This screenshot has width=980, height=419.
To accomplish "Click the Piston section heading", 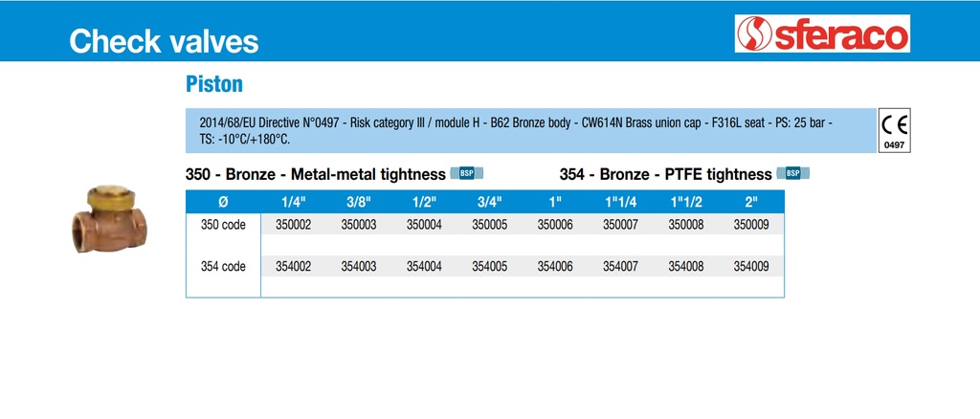I will click(214, 84).
